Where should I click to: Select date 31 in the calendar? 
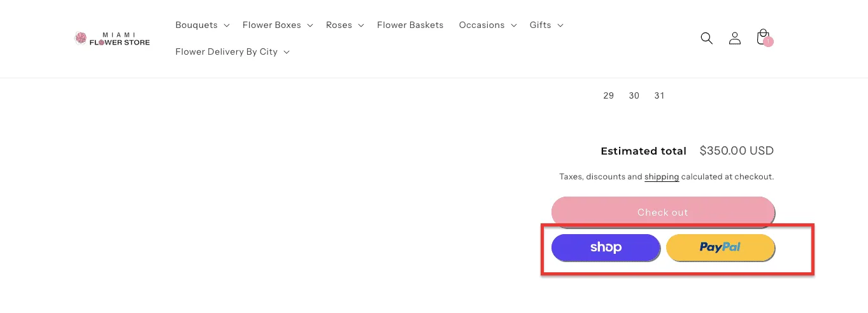pos(659,95)
